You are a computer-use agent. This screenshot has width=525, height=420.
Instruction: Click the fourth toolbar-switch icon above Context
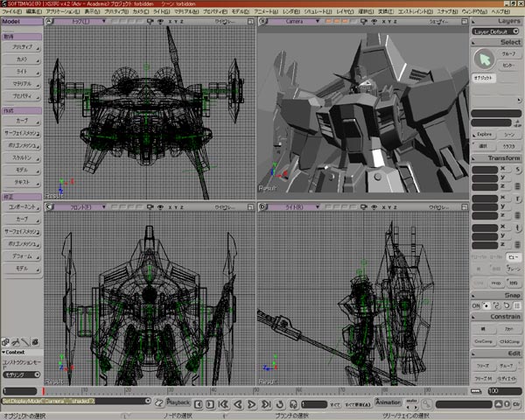click(x=35, y=342)
